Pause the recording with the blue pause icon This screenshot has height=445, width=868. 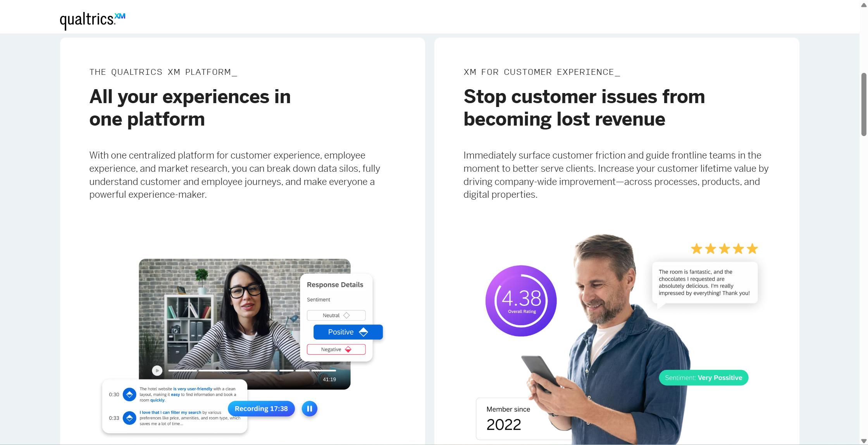309,409
